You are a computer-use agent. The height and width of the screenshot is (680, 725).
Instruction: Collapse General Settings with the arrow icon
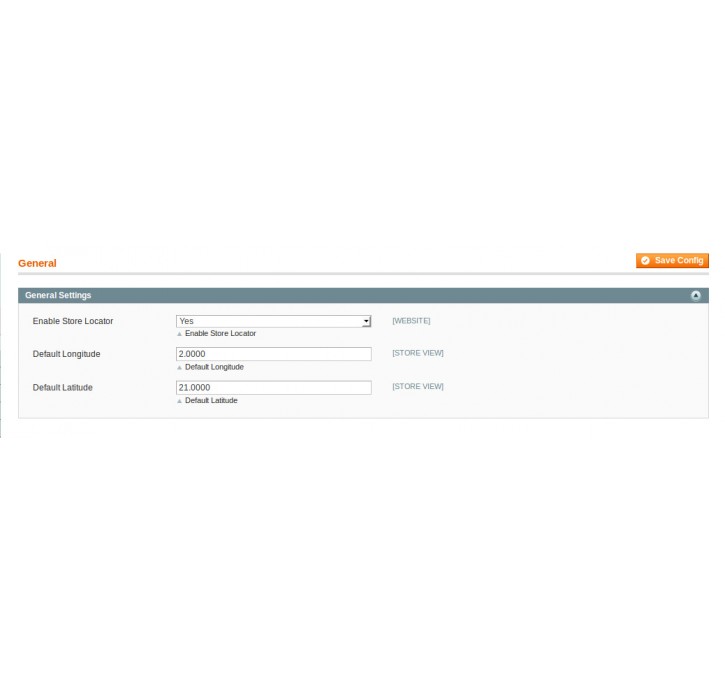[695, 295]
